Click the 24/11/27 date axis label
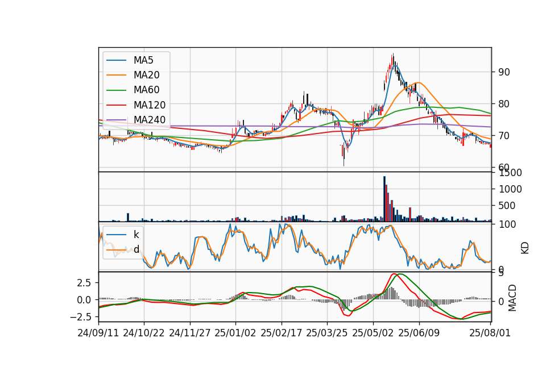The height and width of the screenshot is (392, 546). (x=190, y=333)
